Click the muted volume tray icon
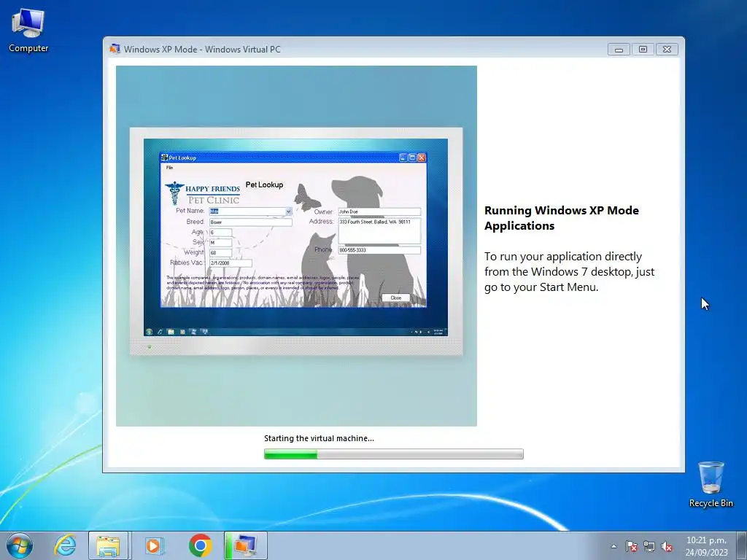Viewport: 747px width, 560px height. point(667,546)
